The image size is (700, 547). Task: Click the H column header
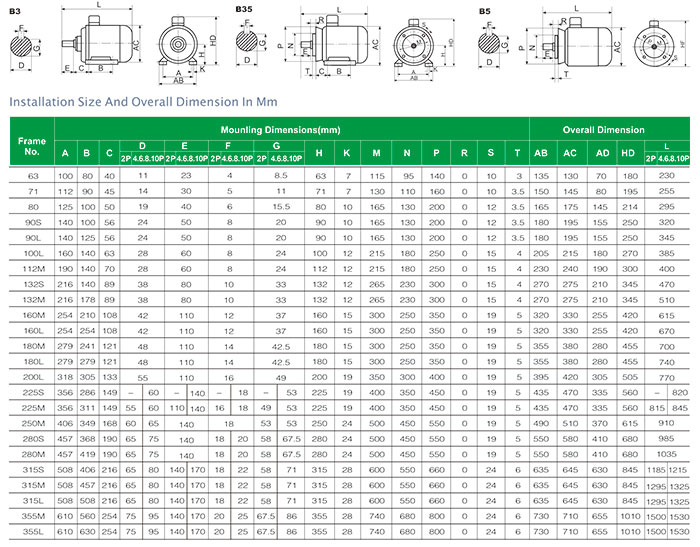point(319,153)
